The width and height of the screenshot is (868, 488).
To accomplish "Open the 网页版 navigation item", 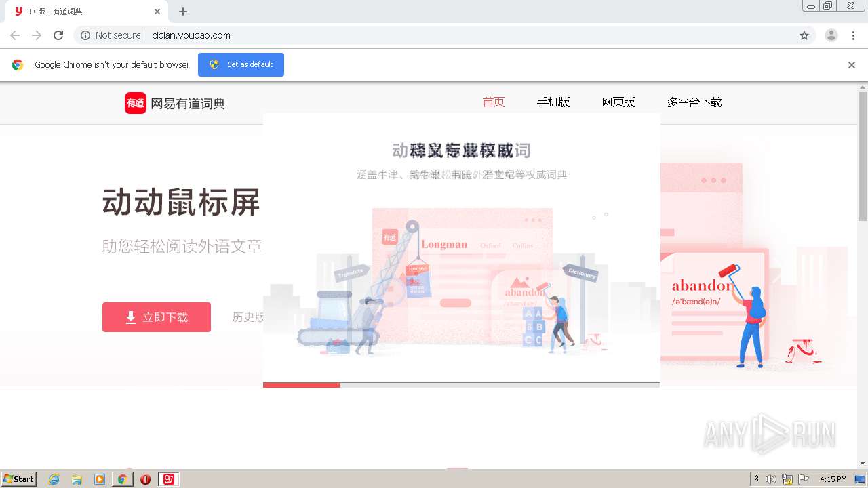I will pyautogui.click(x=618, y=102).
